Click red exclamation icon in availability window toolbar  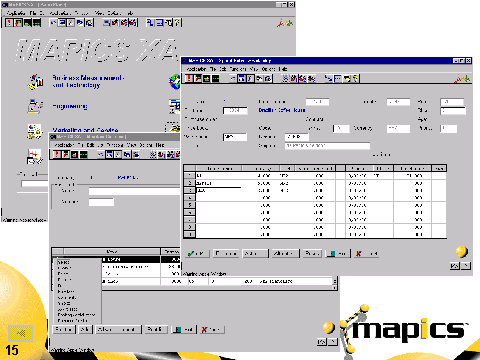pos(189,78)
